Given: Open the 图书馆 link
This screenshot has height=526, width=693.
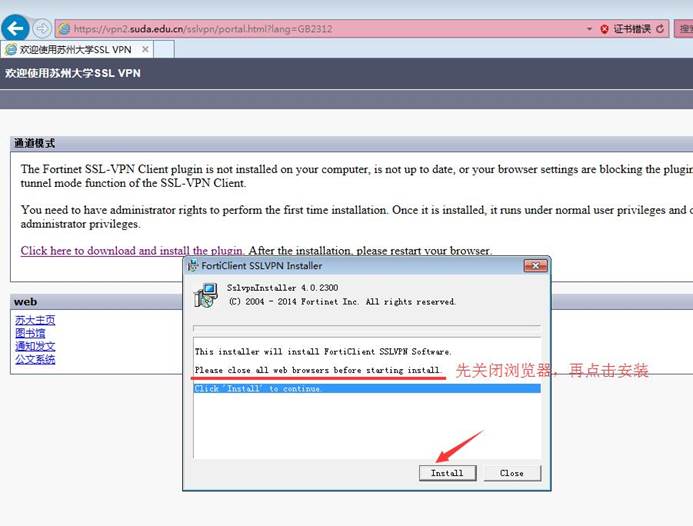Looking at the screenshot, I should click(x=29, y=333).
